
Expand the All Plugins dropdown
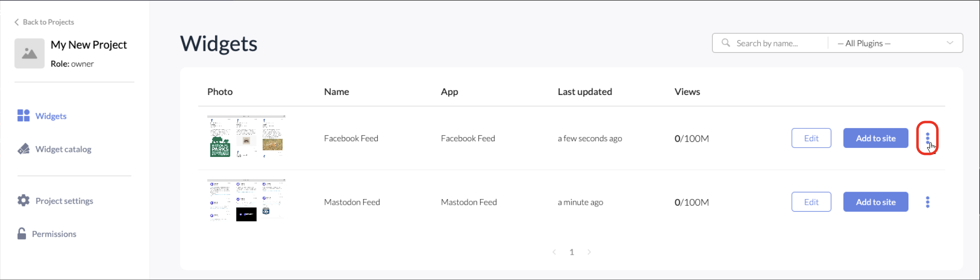click(895, 43)
